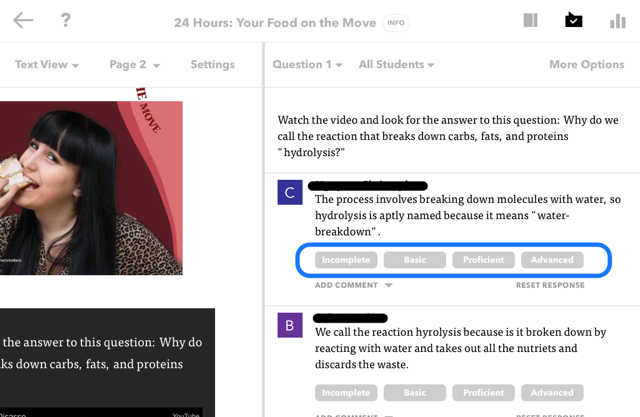Click student C's answer text 'The process involves breaking'
Viewport: 640px width, 417px height.
tap(468, 215)
